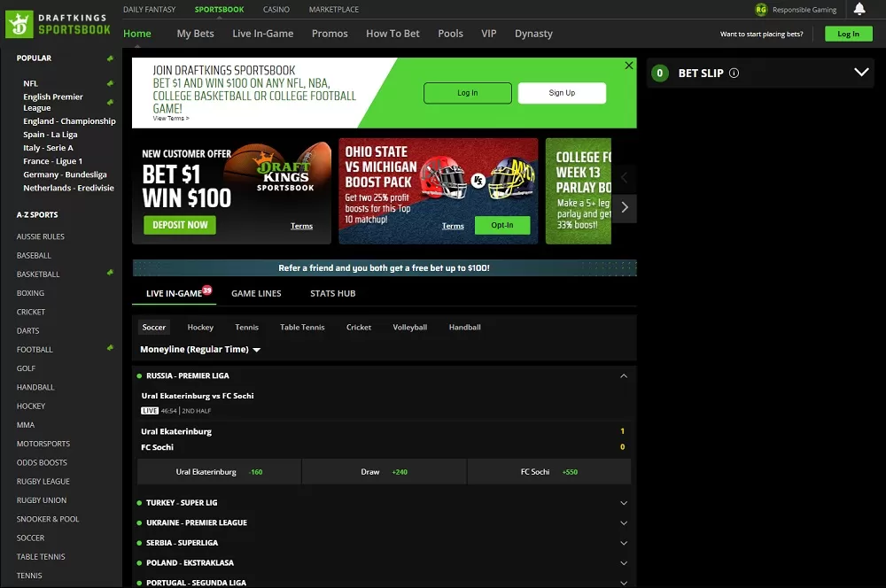Click the pin icon next to NFL
The width and height of the screenshot is (886, 588).
[x=110, y=83]
